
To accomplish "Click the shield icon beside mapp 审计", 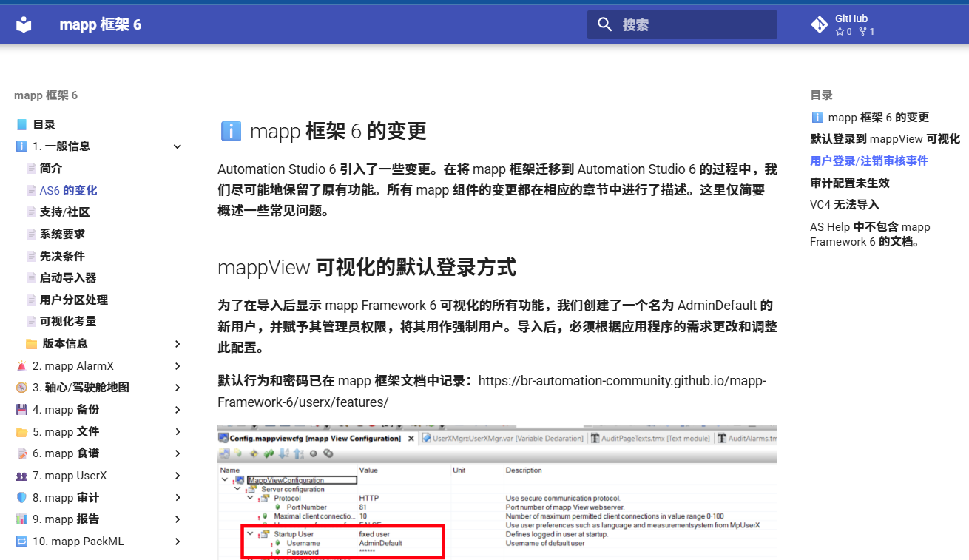I will click(21, 498).
